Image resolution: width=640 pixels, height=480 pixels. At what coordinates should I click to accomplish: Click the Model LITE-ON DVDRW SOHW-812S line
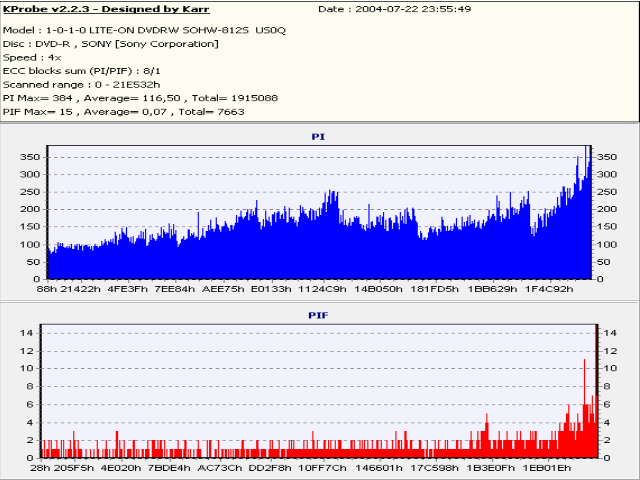click(144, 30)
